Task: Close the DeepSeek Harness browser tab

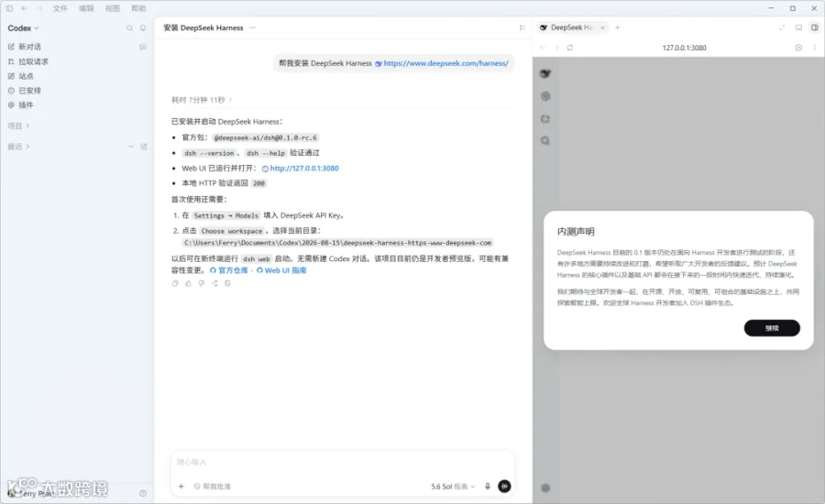Action: 602,27
